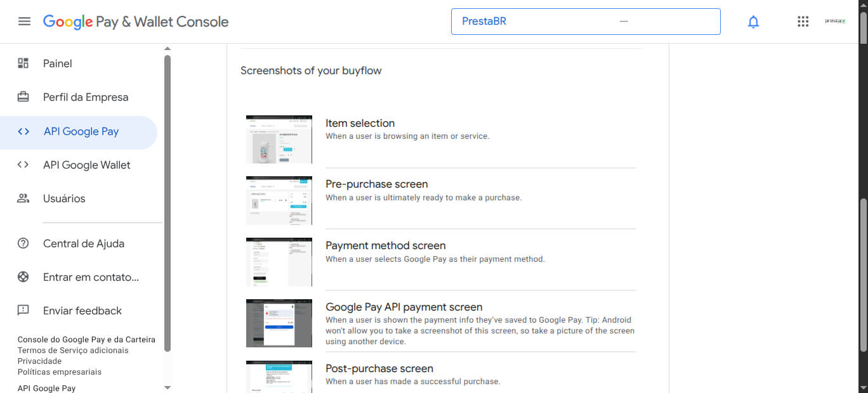
Task: Click the Perfil da Empresa briefcase icon
Action: [x=23, y=96]
